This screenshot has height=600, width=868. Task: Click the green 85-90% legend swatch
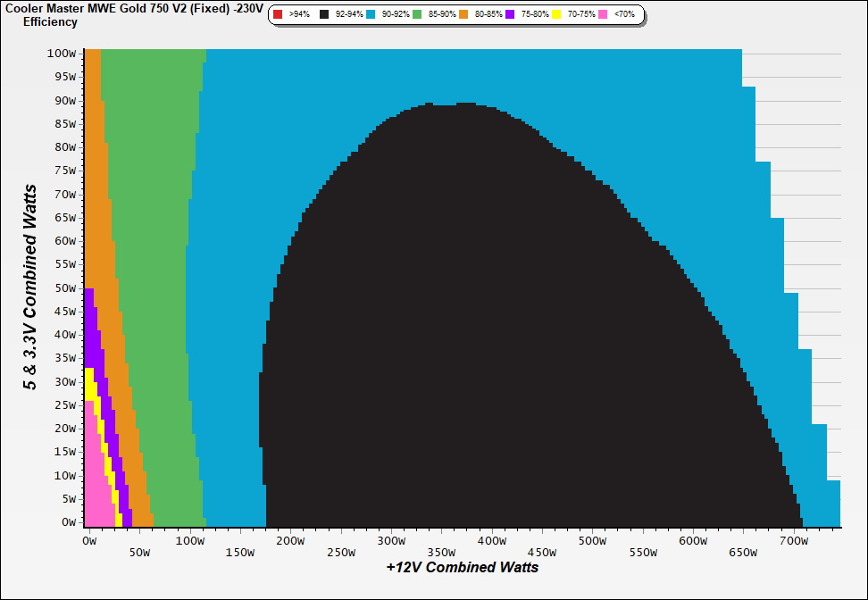click(417, 14)
